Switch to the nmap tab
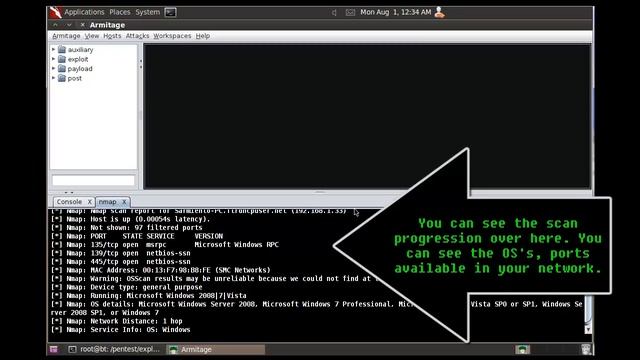Image resolution: width=640 pixels, height=360 pixels. coord(107,202)
